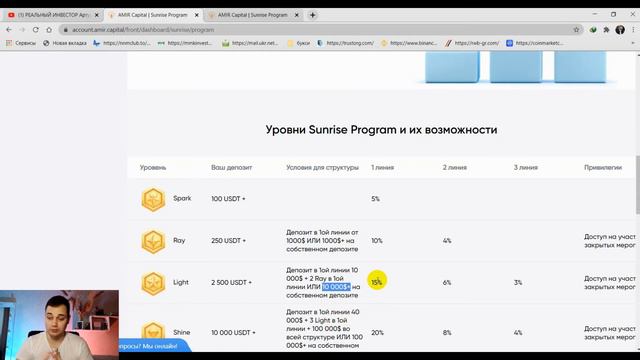Screen dimensions: 640x360
Task: Click the 2 линия column header
Action: (x=455, y=167)
